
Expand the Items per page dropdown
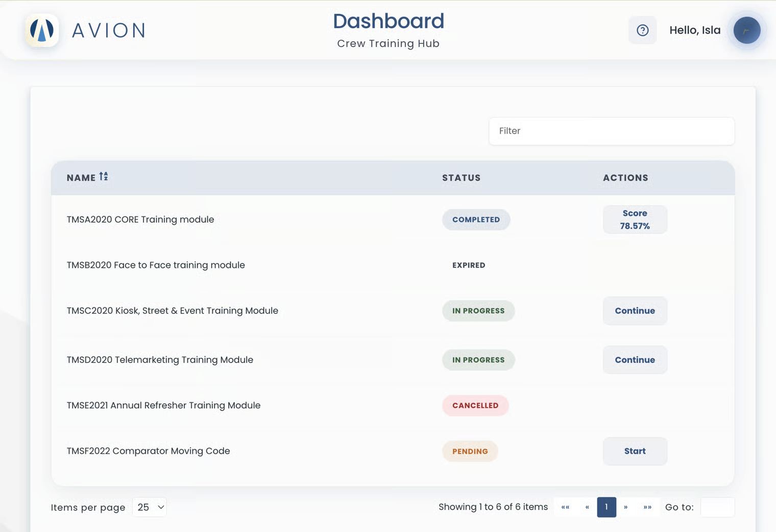click(150, 507)
